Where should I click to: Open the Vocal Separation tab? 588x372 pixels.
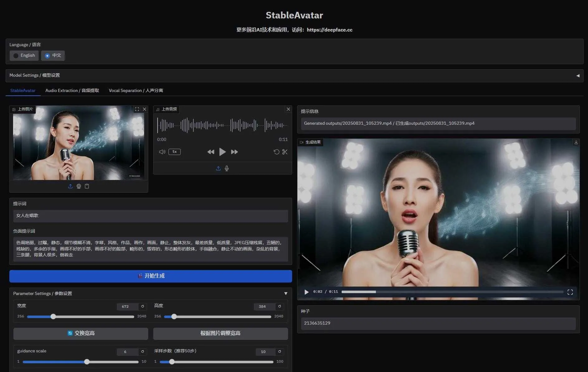click(136, 90)
